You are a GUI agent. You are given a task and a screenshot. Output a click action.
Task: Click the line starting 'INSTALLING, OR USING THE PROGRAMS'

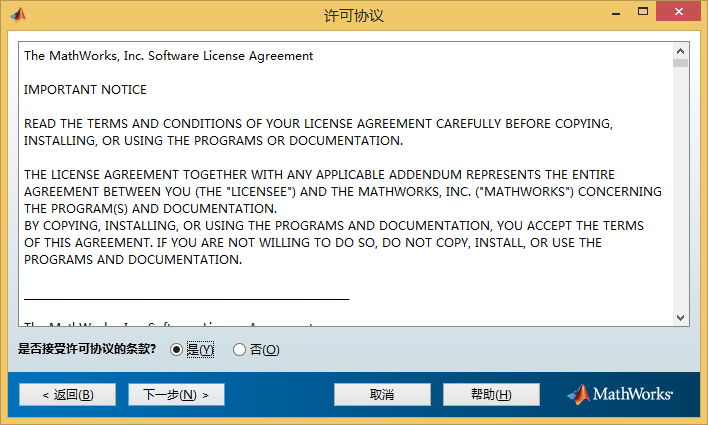[213, 141]
